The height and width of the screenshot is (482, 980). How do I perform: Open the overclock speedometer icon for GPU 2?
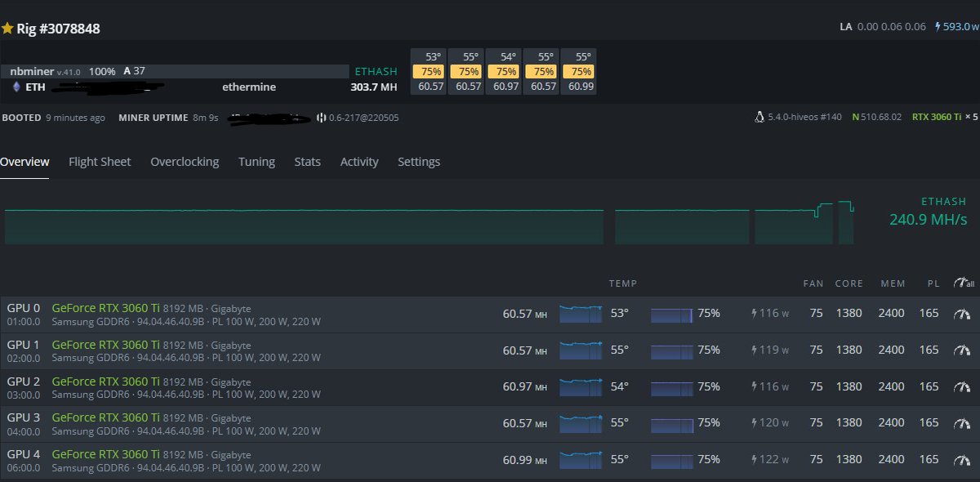point(963,386)
